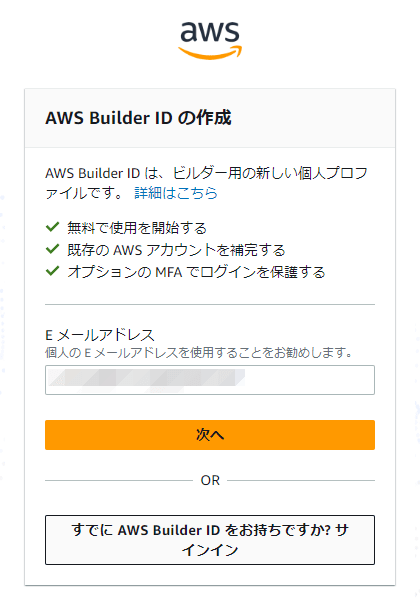Click the orange 次へ button
420x598 pixels.
pyautogui.click(x=210, y=435)
